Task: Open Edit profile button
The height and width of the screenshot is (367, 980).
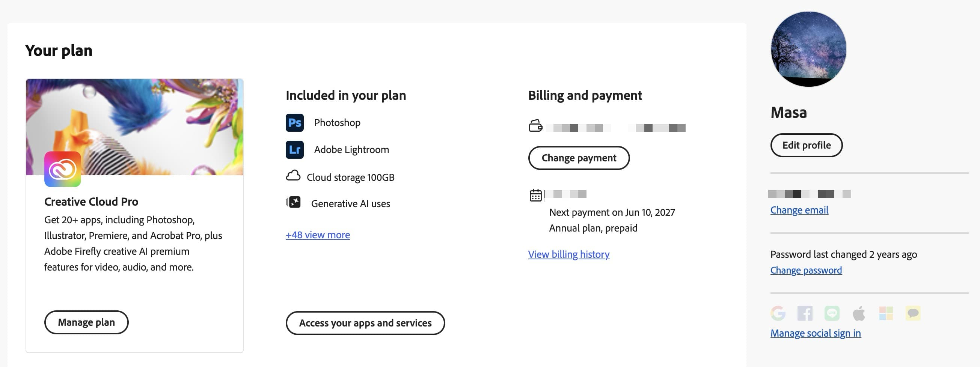Action: [x=807, y=145]
